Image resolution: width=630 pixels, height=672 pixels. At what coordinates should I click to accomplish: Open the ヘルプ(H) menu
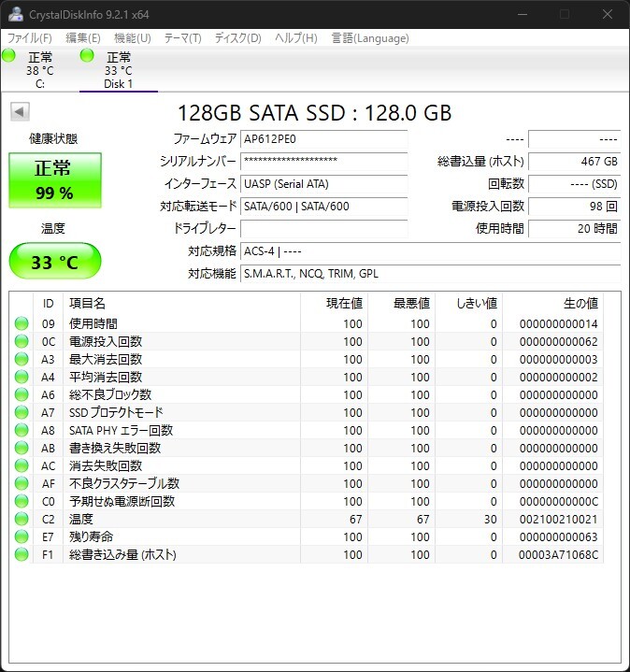pos(296,38)
